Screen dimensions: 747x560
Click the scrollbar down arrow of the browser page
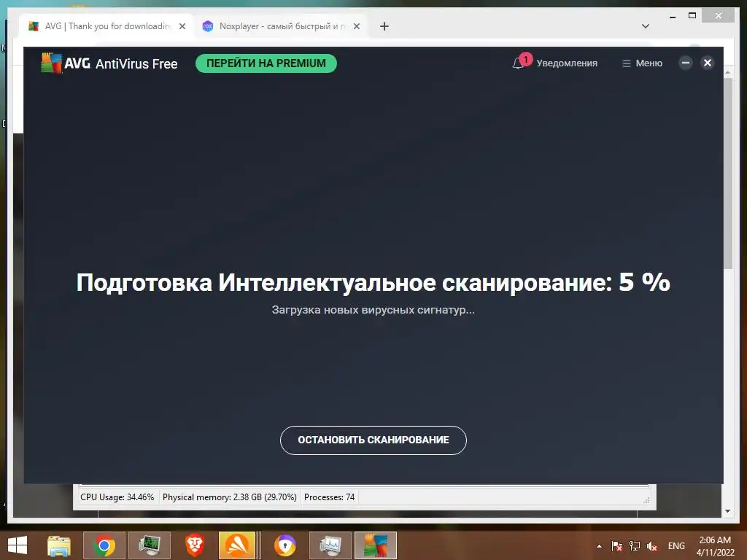tap(727, 511)
